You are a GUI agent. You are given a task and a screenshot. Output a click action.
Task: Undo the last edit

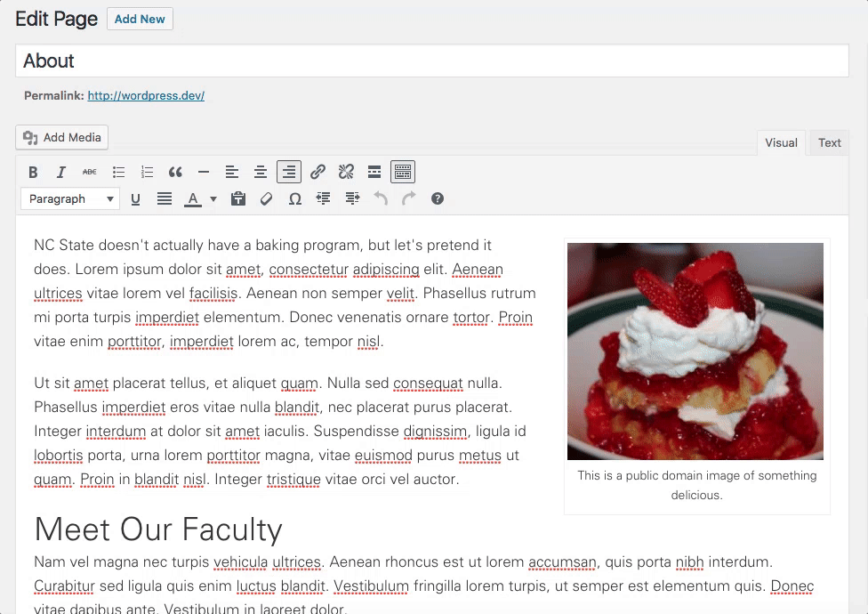click(381, 198)
